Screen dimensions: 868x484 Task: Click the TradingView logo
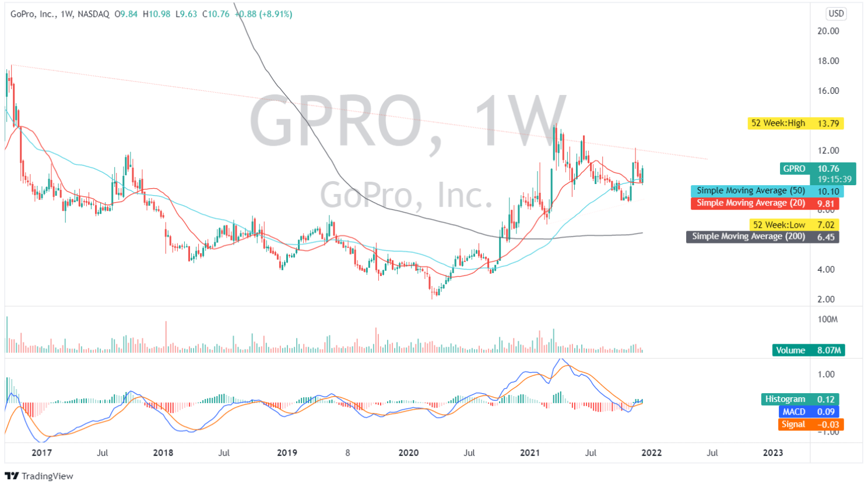[39, 476]
